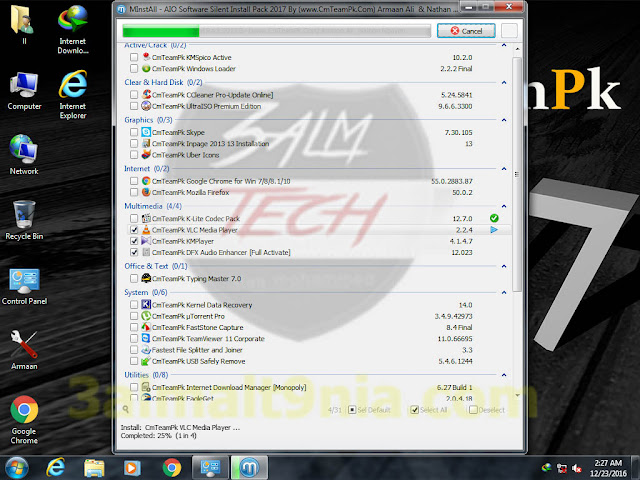
Task: Click the green installed checkmark on K-Lite row
Action: [x=494, y=218]
